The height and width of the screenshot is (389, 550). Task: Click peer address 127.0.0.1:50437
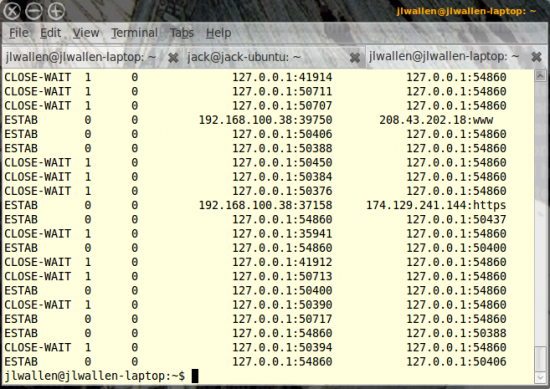[456, 220]
